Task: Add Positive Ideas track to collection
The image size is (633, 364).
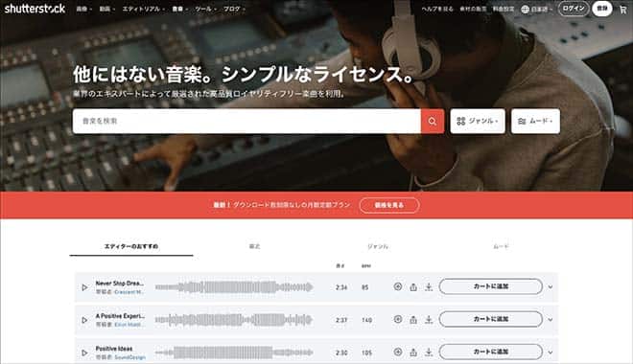Action: tap(398, 352)
